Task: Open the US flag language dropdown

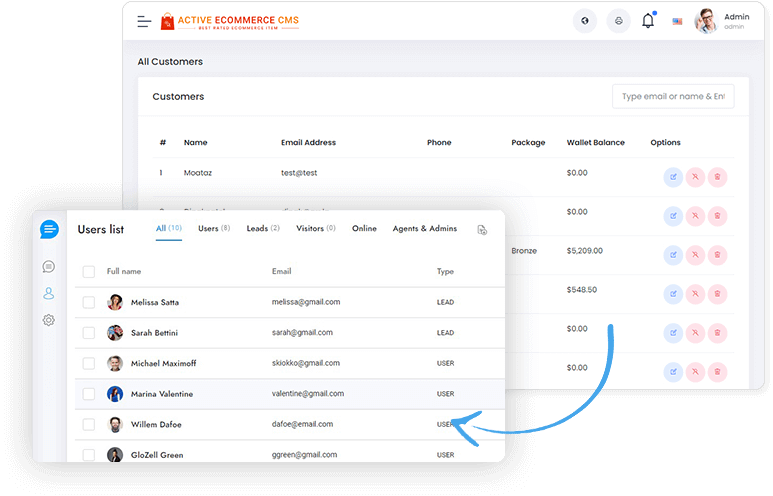Action: (x=677, y=21)
